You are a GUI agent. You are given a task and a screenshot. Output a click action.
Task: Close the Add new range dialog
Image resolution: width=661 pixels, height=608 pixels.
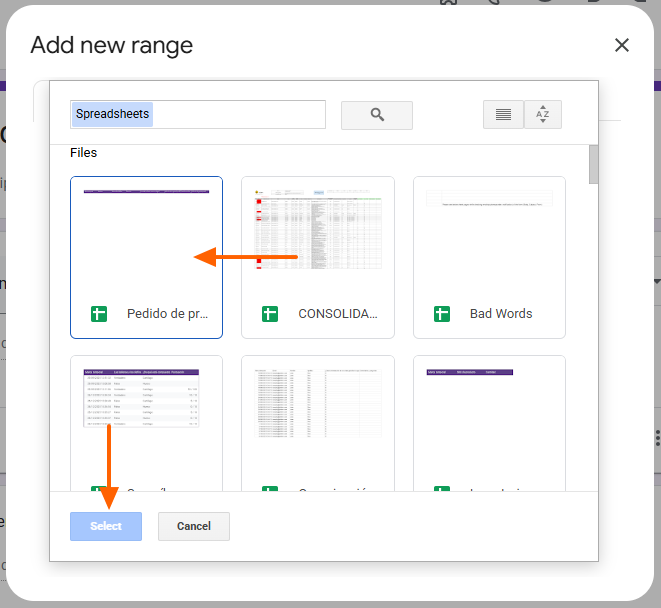click(621, 45)
